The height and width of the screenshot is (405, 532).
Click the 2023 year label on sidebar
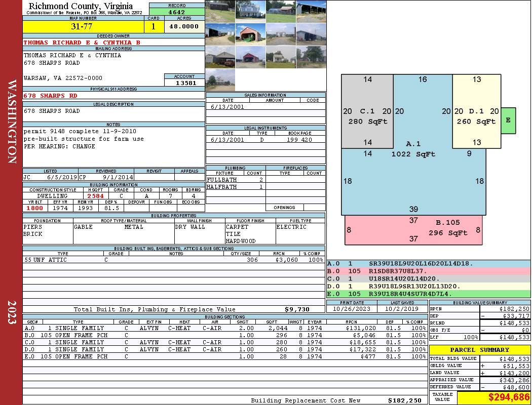point(12,312)
